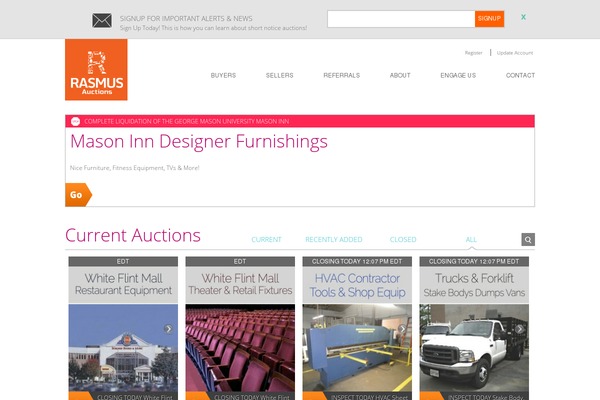Click the Register link
The height and width of the screenshot is (400, 600).
pyautogui.click(x=473, y=52)
